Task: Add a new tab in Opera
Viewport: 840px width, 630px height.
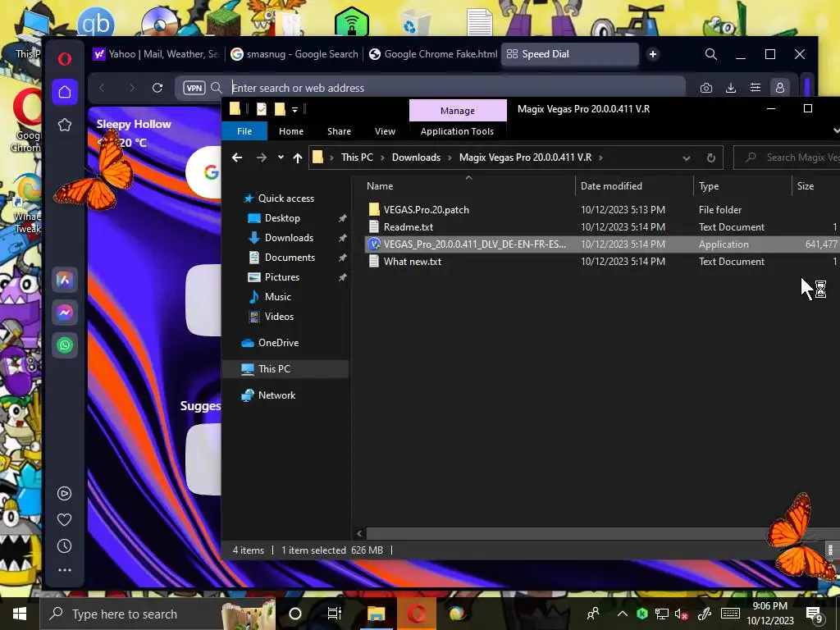Action: tap(652, 54)
